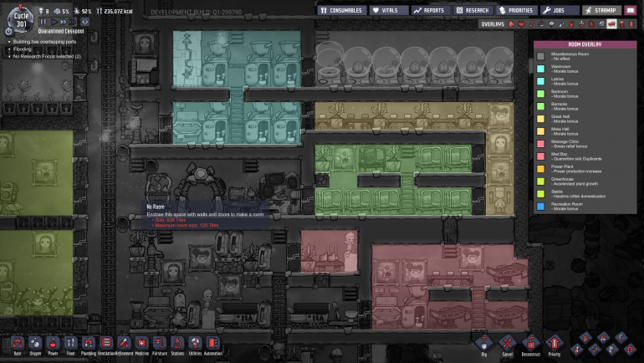This screenshot has height=363, width=644.
Task: Click the 'Greenhouse' legend entry text
Action: point(562,179)
